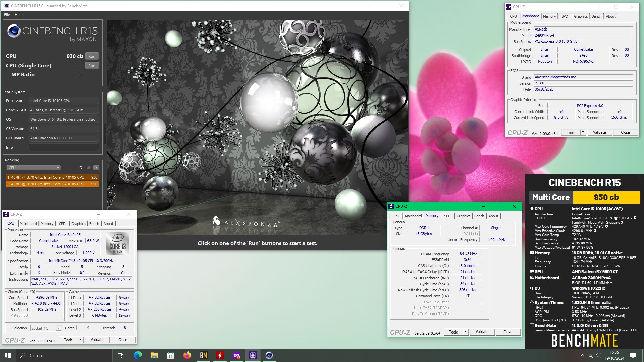Launch Microsoft Edge from taskbar
Viewport: 644px width, 362px height.
pyautogui.click(x=138, y=355)
